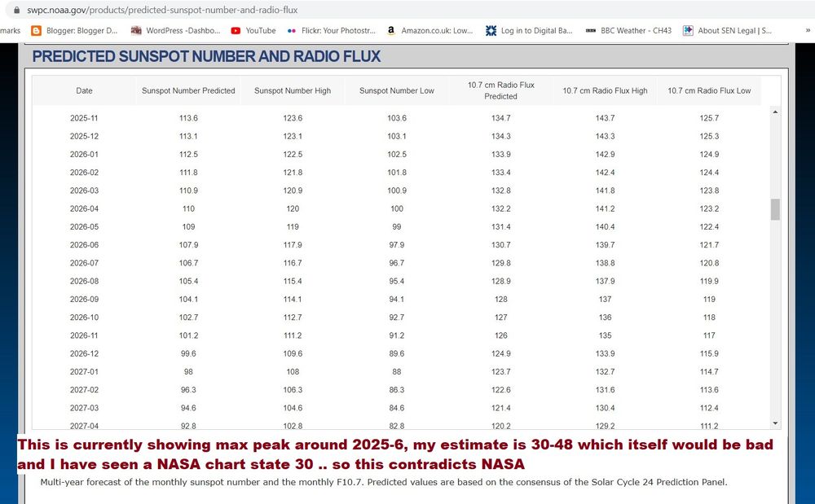The height and width of the screenshot is (504, 815).
Task: Click table scrollbar up arrow
Action: pyautogui.click(x=775, y=112)
